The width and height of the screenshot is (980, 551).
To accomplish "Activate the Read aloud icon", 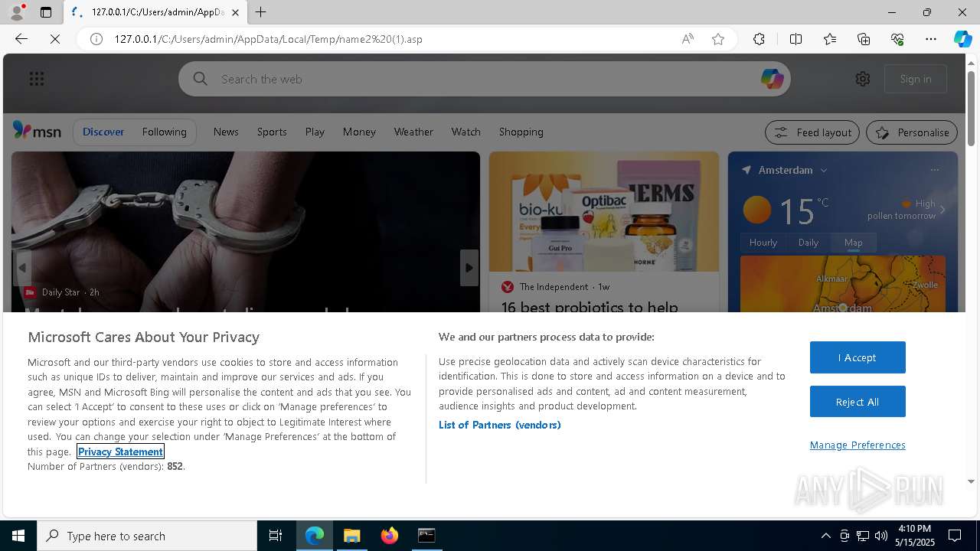I will 688,39.
